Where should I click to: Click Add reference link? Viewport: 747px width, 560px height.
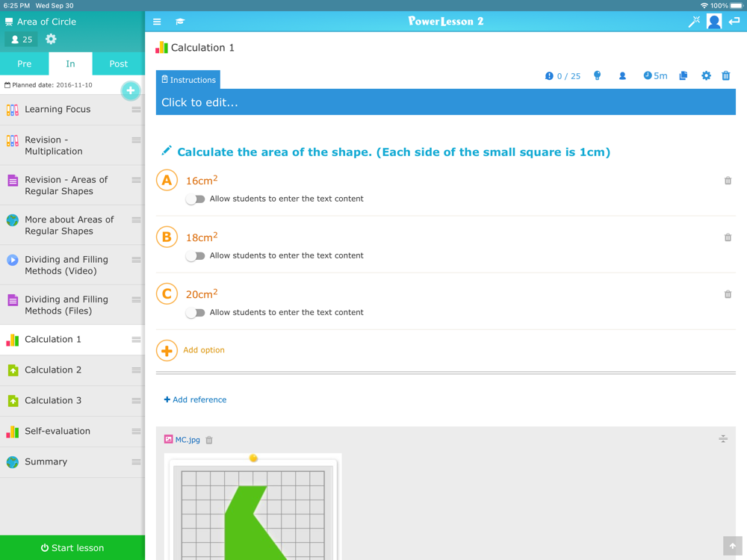click(195, 399)
